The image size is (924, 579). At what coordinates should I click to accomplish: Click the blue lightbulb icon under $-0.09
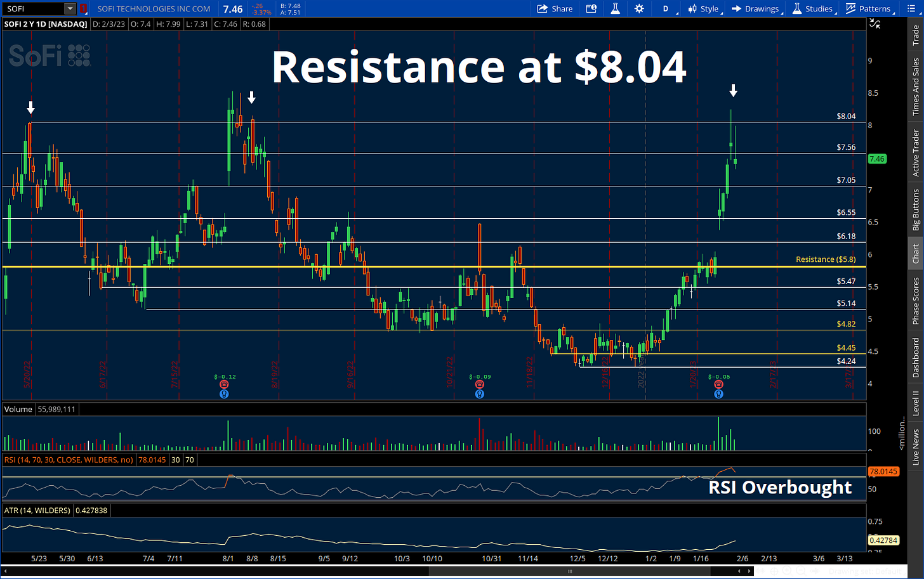[479, 394]
